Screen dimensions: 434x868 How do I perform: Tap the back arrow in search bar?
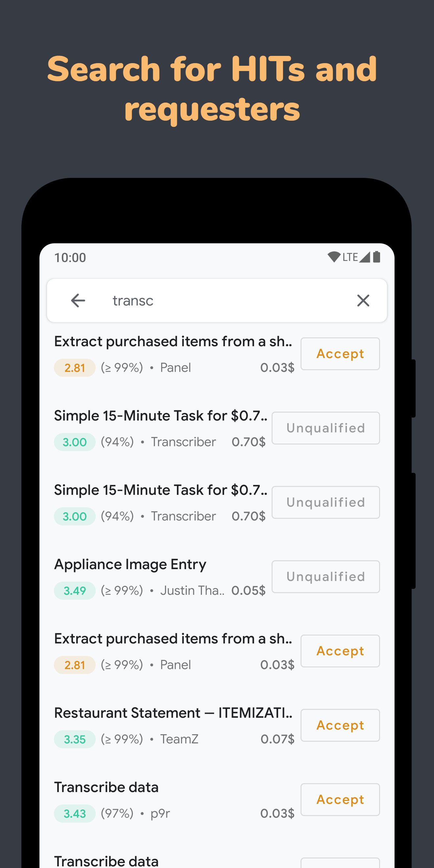coord(78,300)
